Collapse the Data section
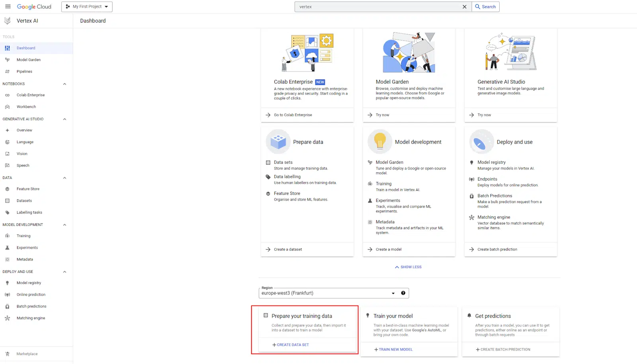 (x=64, y=178)
